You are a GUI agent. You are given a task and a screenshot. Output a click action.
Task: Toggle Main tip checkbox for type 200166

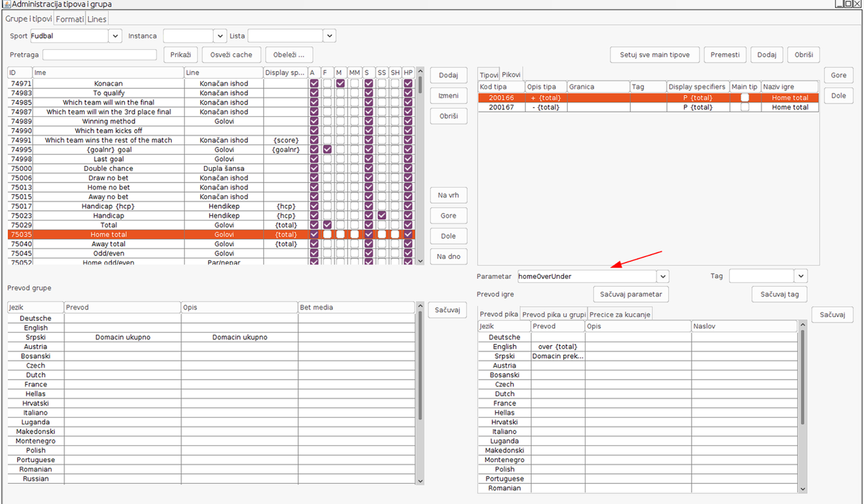(745, 98)
